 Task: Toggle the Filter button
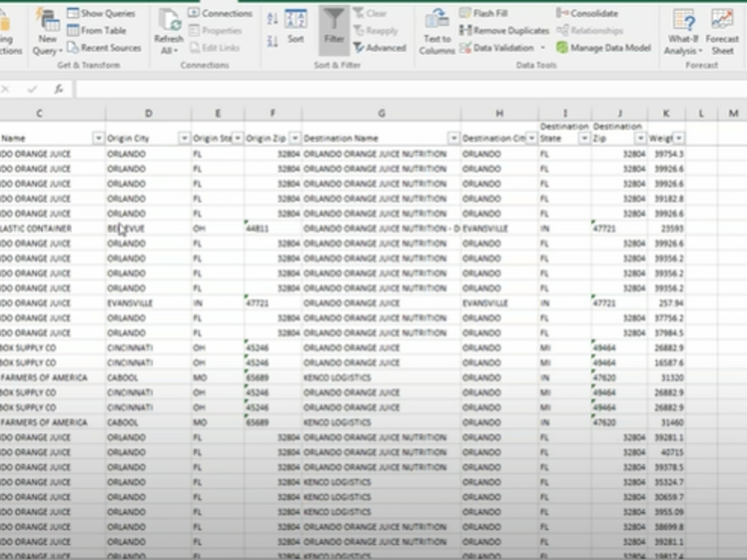pos(334,30)
